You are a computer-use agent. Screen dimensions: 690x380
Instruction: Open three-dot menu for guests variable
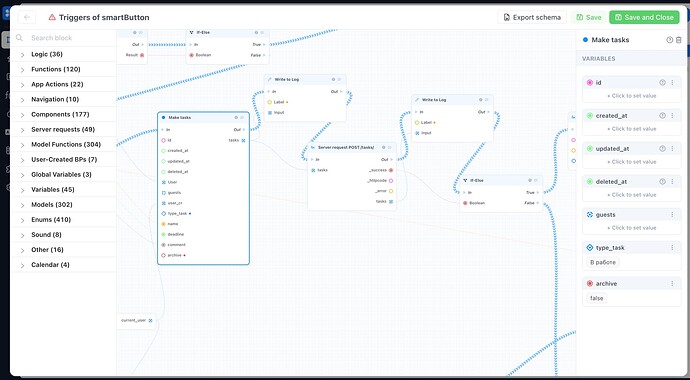coord(672,215)
